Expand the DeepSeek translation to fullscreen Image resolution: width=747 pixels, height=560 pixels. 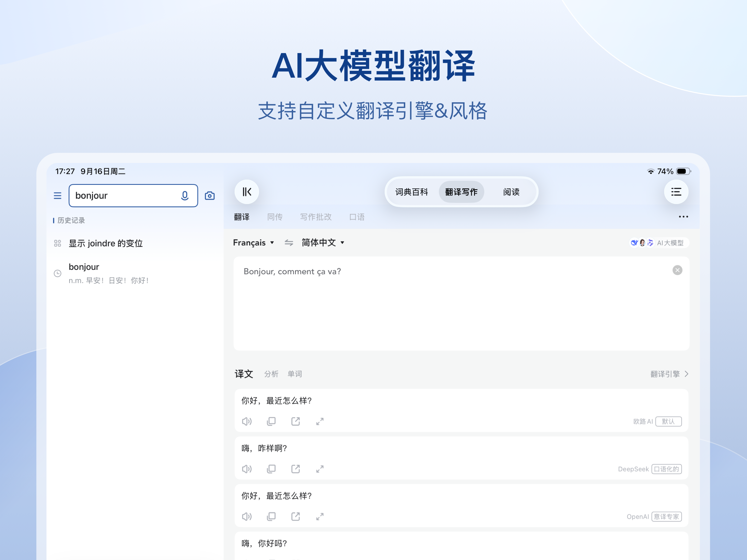[320, 469]
